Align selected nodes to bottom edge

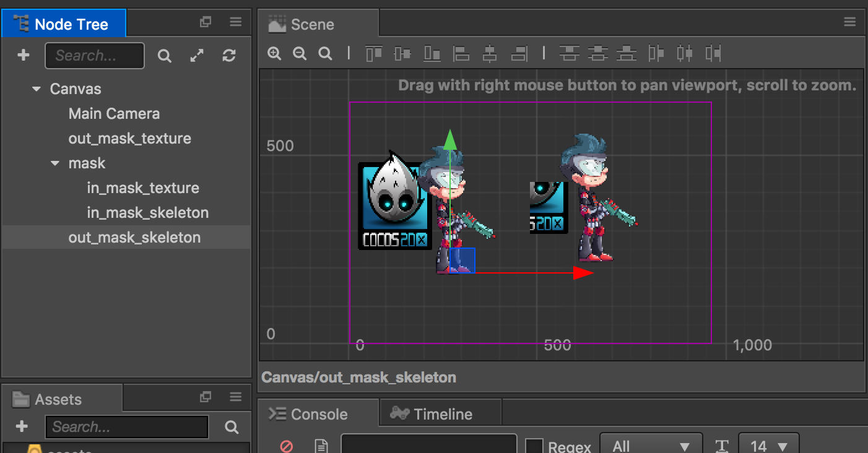coord(432,54)
